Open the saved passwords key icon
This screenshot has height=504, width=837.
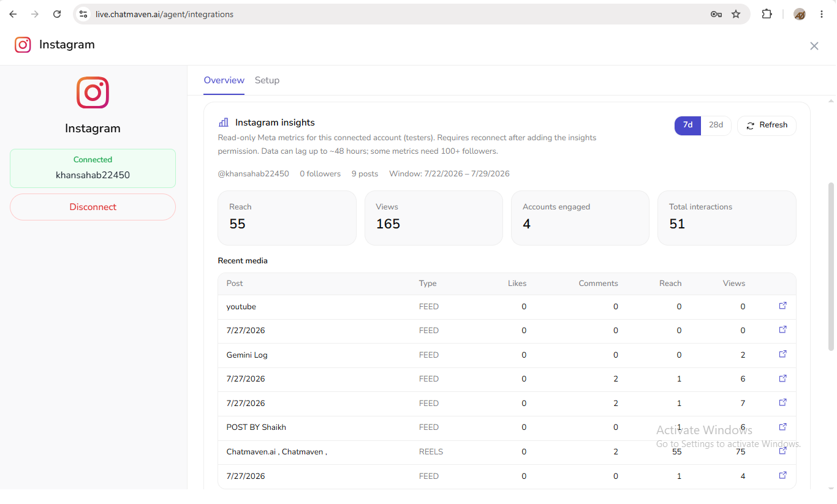pos(716,14)
